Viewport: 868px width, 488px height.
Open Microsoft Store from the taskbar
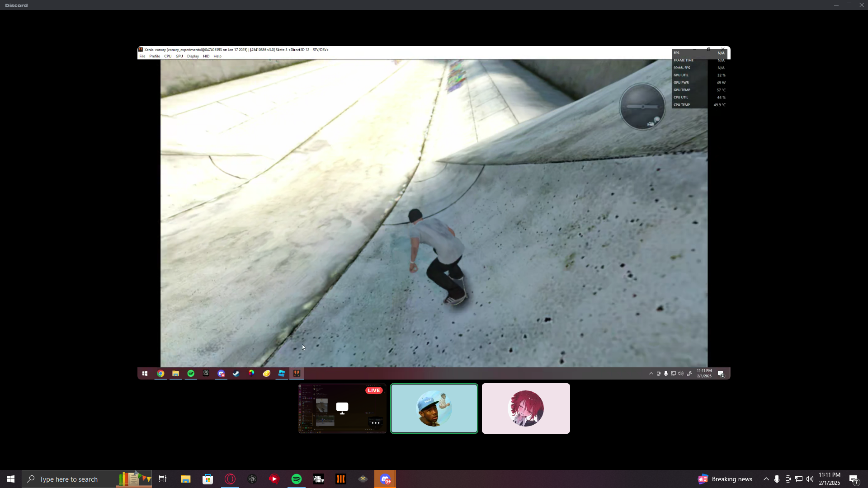208,479
